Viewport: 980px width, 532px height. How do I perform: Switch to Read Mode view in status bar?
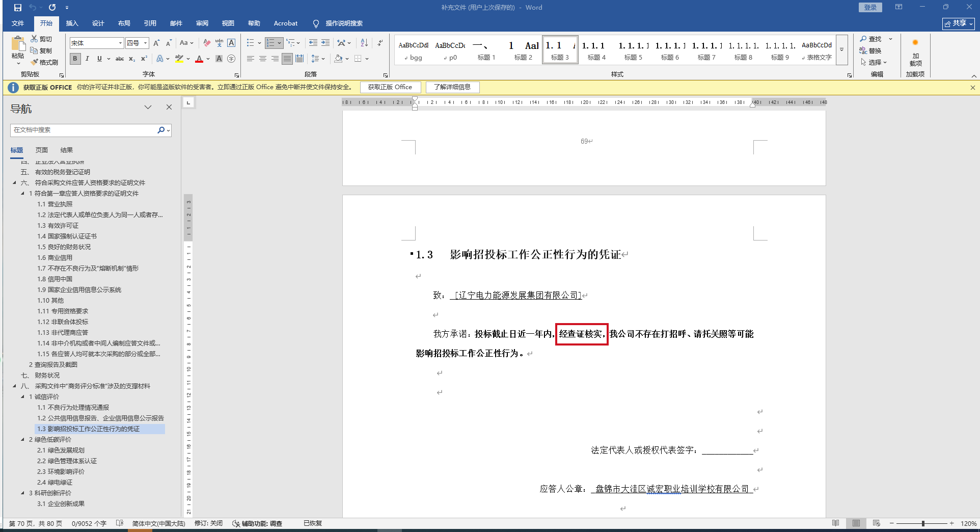click(835, 523)
